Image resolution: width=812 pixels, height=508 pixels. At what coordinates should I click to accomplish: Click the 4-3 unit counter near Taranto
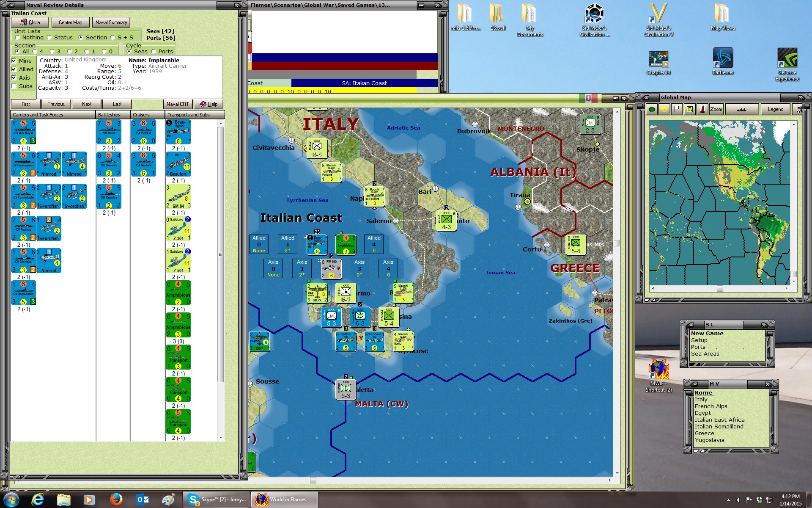click(446, 221)
